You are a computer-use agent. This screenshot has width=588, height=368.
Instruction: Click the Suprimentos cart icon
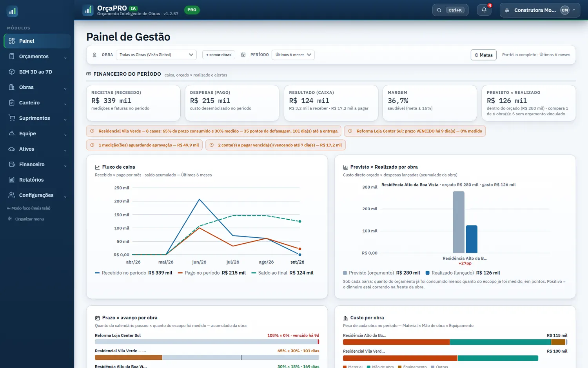[x=12, y=118]
